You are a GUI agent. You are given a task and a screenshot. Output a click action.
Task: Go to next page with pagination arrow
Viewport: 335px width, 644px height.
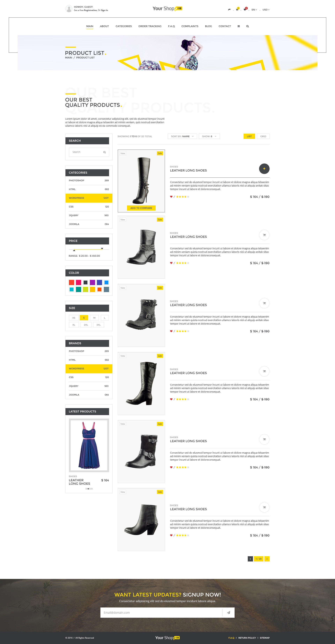point(267,559)
